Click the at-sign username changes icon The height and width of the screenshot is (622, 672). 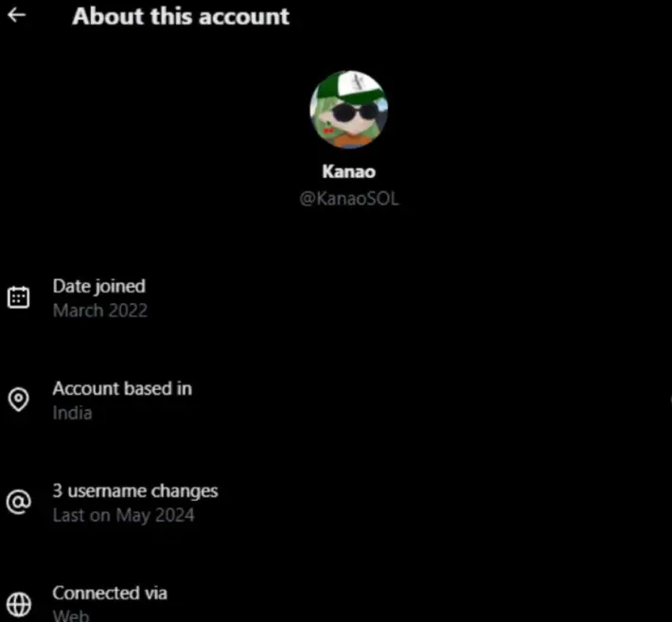tap(18, 502)
